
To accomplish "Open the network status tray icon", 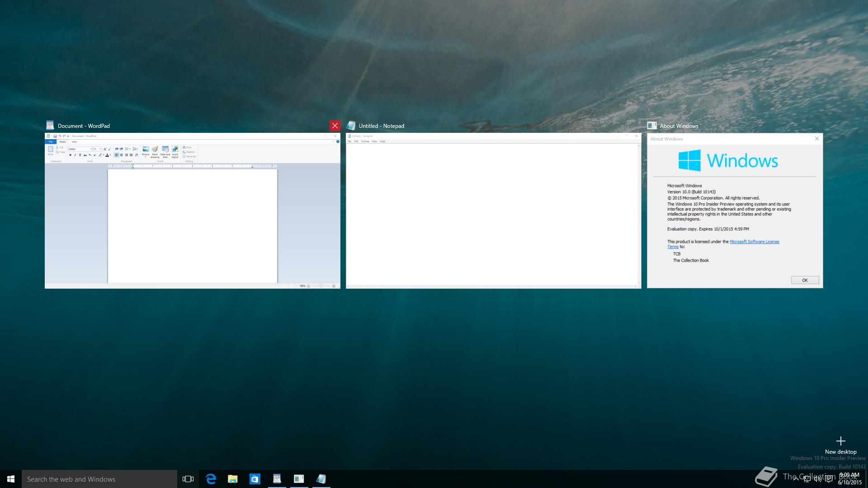I will [807, 479].
